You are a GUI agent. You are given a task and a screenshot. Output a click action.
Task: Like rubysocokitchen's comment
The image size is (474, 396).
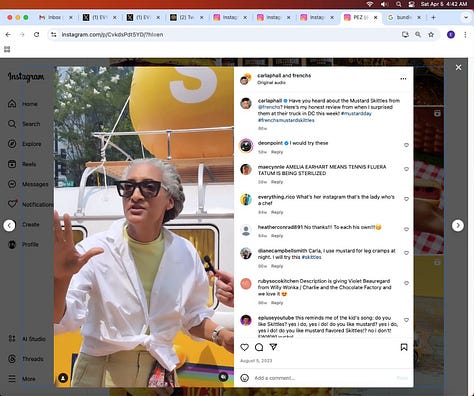406,283
